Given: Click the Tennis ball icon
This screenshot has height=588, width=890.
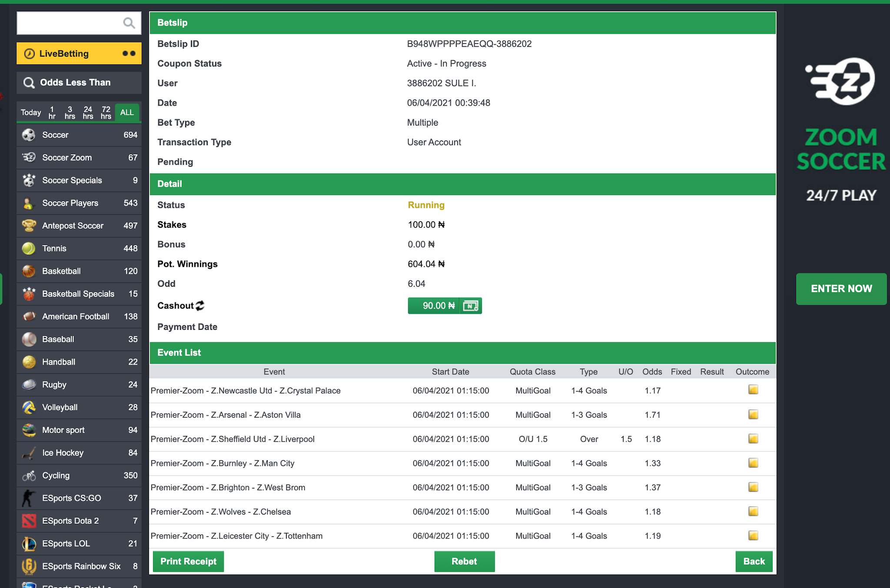Looking at the screenshot, I should (x=29, y=248).
